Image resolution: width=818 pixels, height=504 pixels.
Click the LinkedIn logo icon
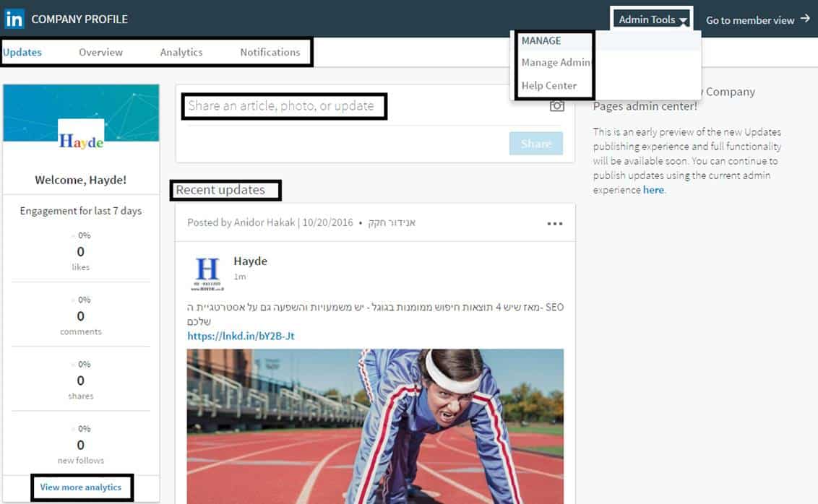click(x=14, y=19)
